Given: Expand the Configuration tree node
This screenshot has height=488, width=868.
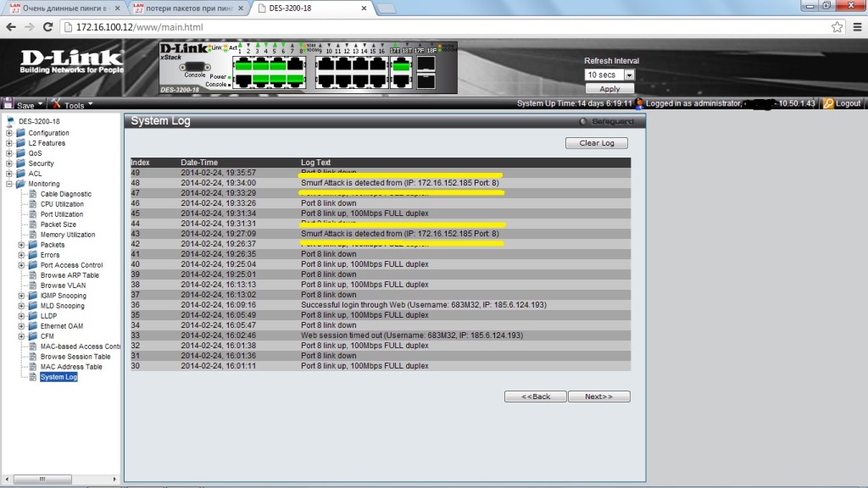Looking at the screenshot, I should [x=9, y=133].
